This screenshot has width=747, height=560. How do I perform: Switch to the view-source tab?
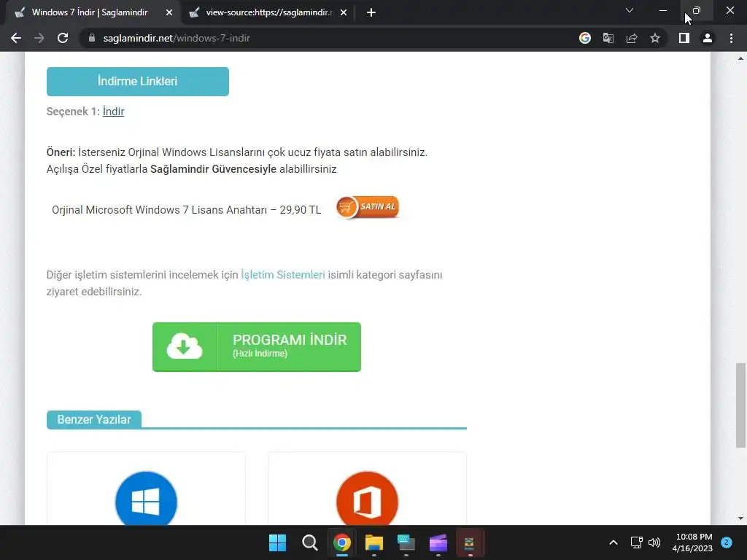tap(268, 12)
